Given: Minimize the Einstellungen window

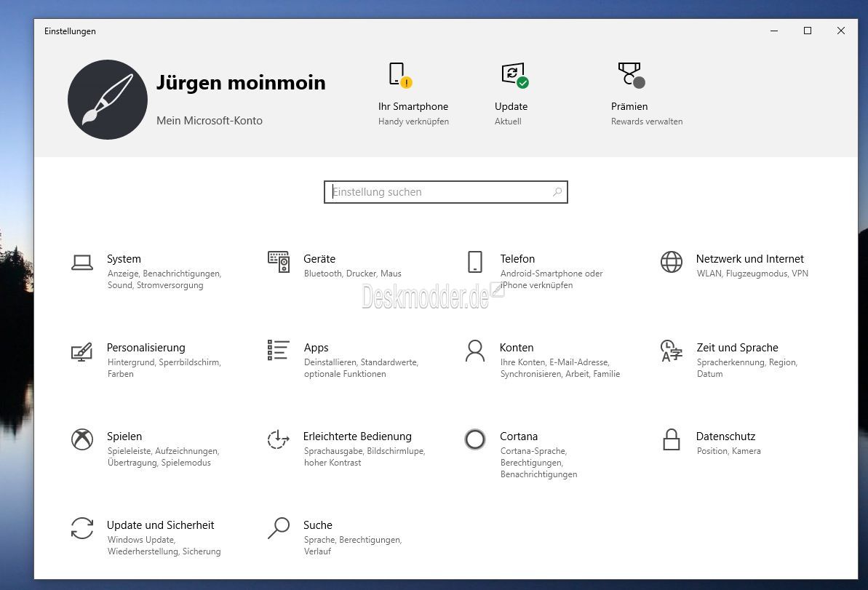Looking at the screenshot, I should 774,31.
